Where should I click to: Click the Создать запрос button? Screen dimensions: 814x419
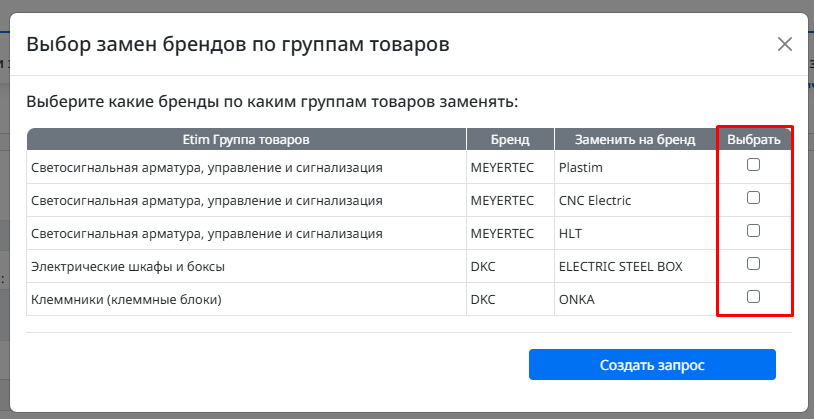652,364
